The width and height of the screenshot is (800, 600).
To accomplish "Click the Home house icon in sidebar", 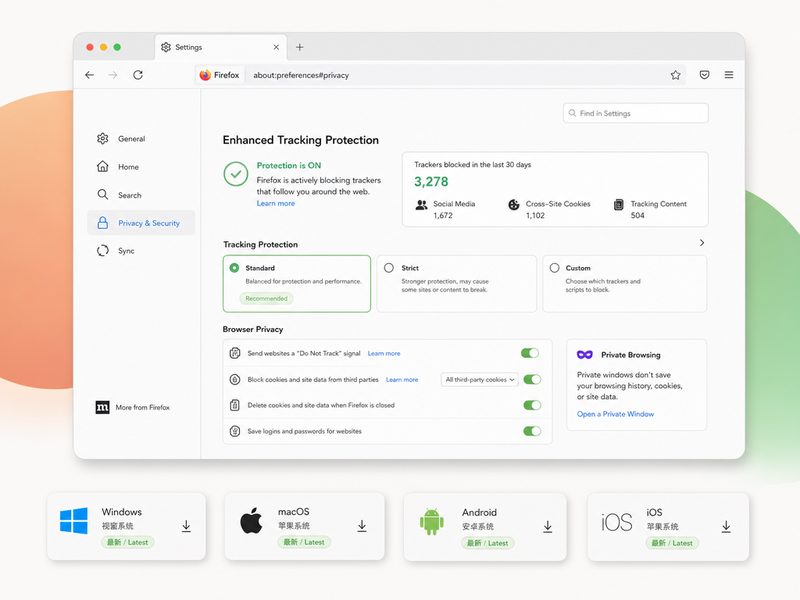I will 103,166.
